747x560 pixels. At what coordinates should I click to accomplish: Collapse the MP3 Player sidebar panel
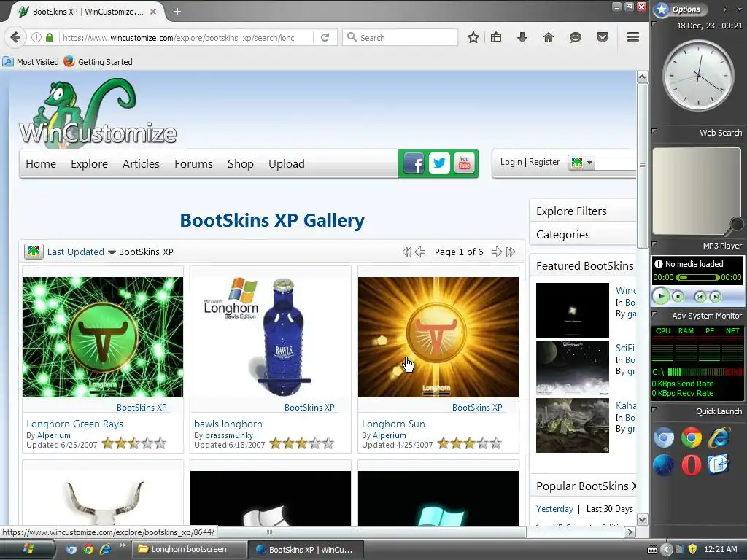coord(654,244)
